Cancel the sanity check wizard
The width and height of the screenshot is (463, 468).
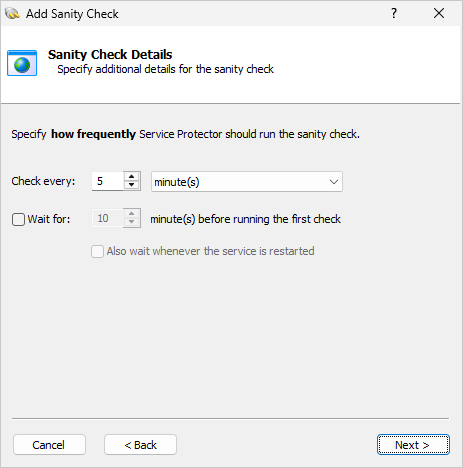point(49,445)
